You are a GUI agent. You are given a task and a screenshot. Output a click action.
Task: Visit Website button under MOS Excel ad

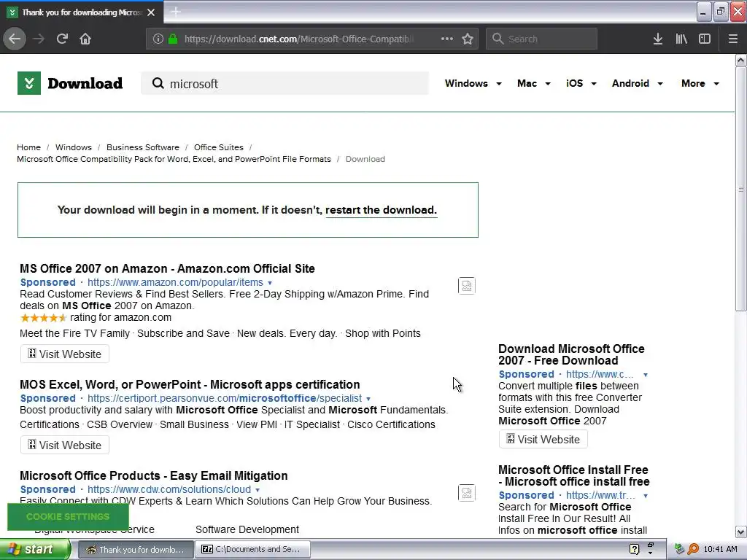65,445
